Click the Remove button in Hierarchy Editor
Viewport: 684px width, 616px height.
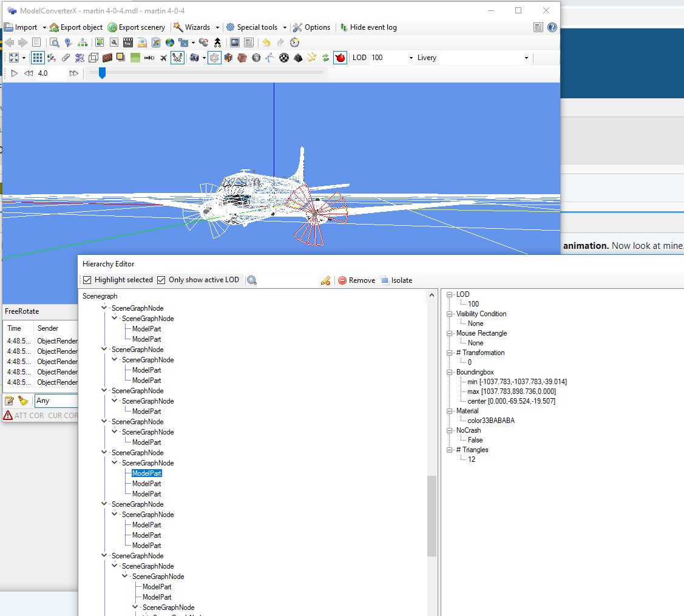click(356, 280)
